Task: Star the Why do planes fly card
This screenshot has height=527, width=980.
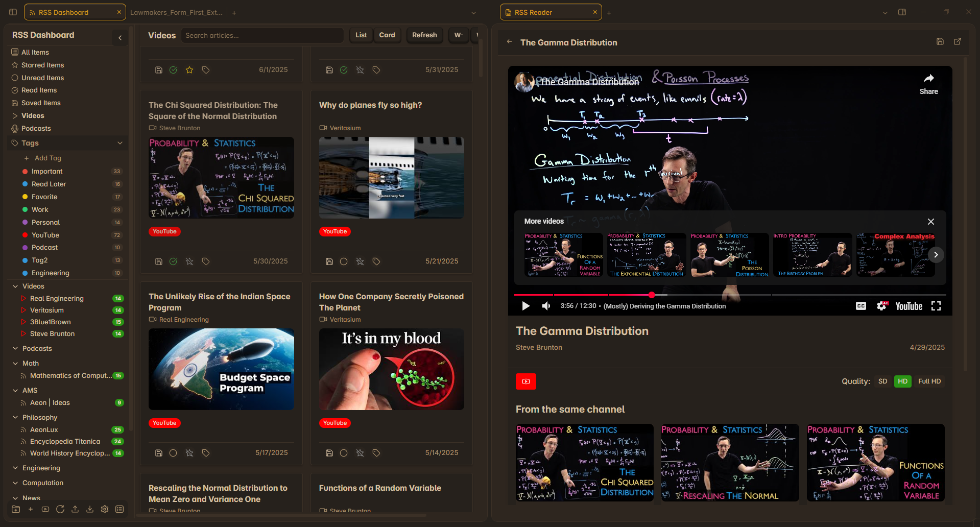Action: point(360,261)
